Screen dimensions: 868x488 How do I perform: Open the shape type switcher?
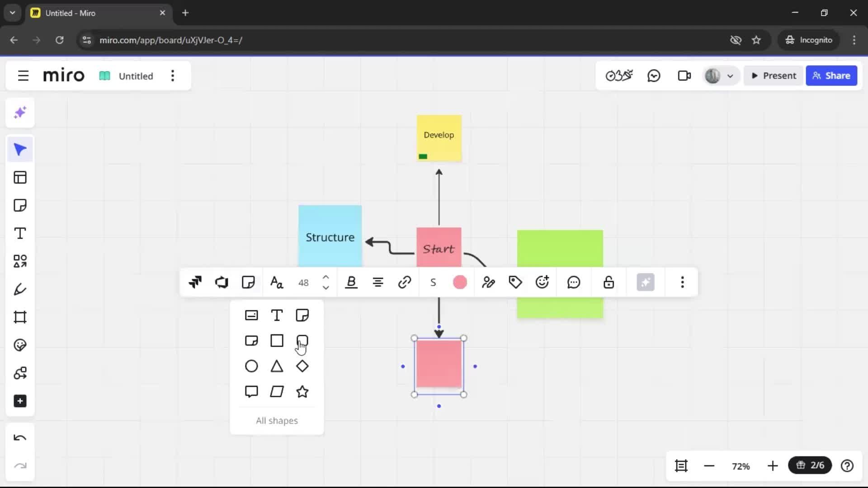(248, 282)
